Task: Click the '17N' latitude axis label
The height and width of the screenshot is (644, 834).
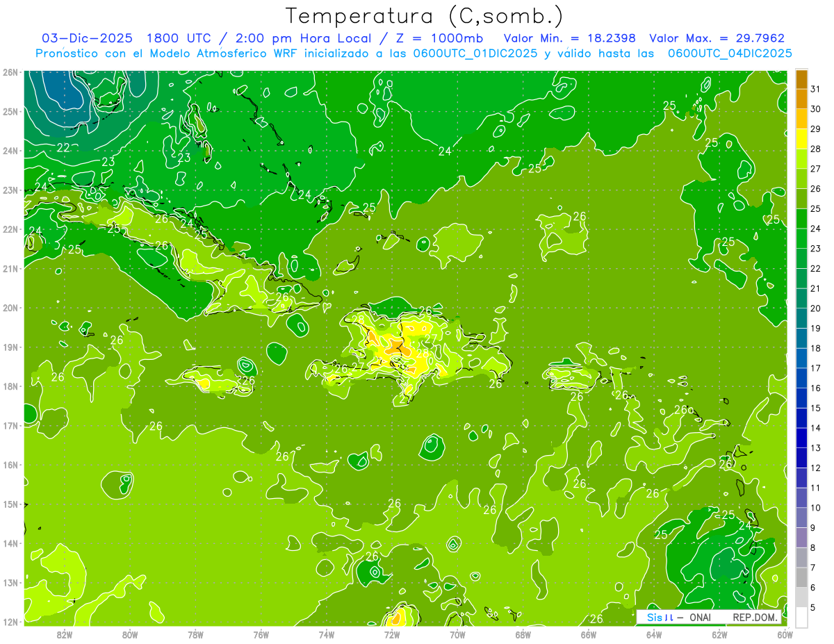Action: tap(10, 425)
